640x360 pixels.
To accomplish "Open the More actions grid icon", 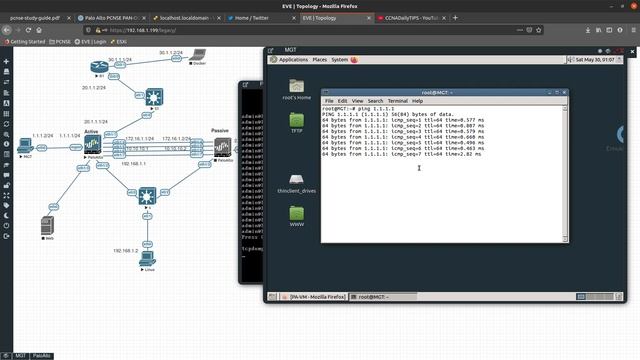I will coord(6,114).
